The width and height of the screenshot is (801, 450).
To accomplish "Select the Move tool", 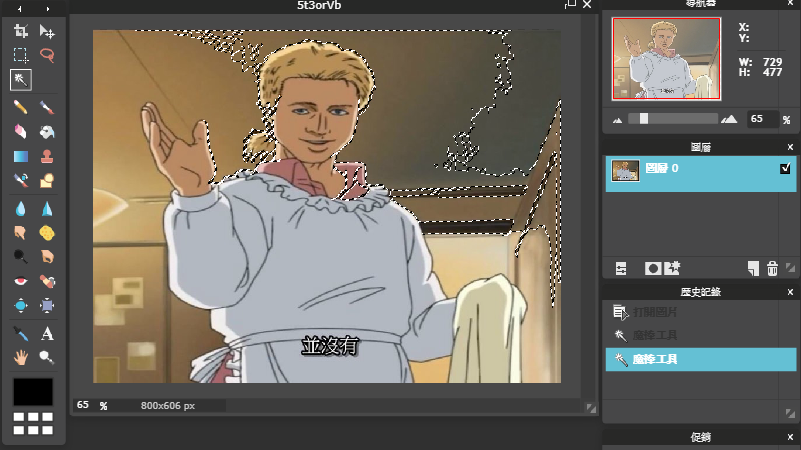I will point(47,31).
